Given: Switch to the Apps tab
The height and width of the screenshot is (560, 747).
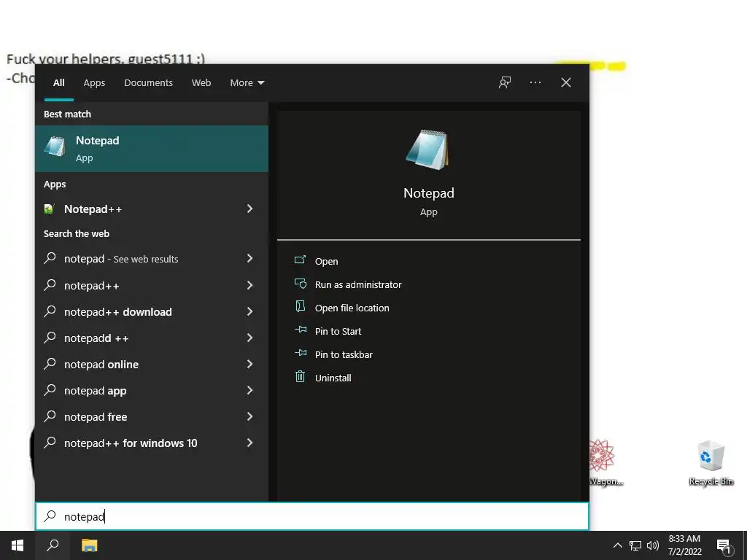Looking at the screenshot, I should (94, 82).
